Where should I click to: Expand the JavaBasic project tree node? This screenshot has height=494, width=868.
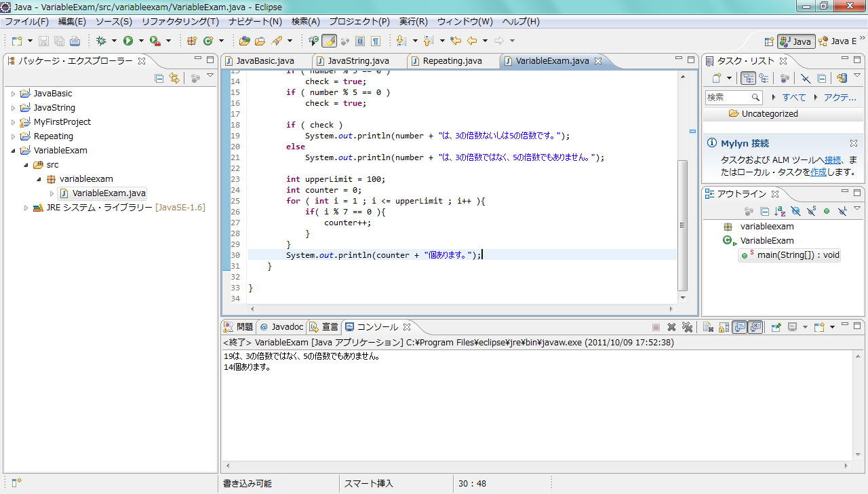pos(13,94)
